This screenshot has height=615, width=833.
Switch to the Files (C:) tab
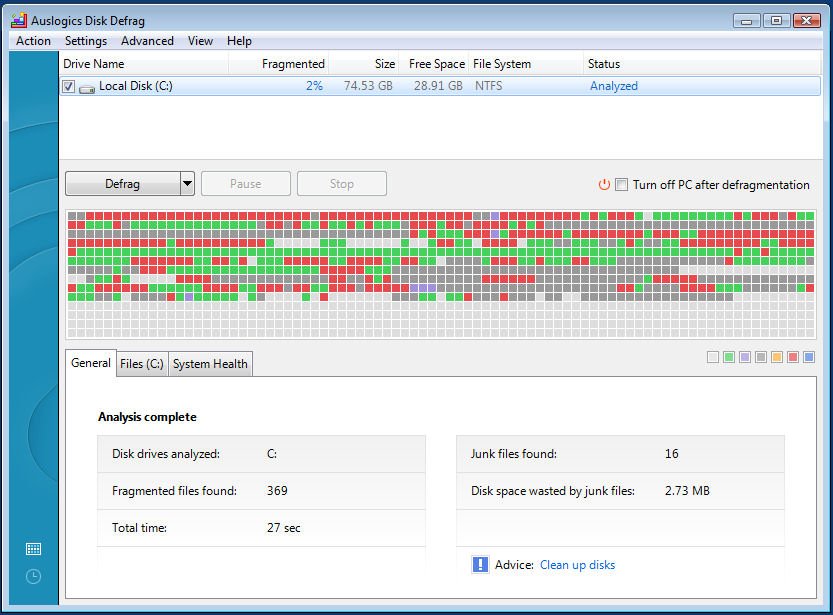point(141,364)
